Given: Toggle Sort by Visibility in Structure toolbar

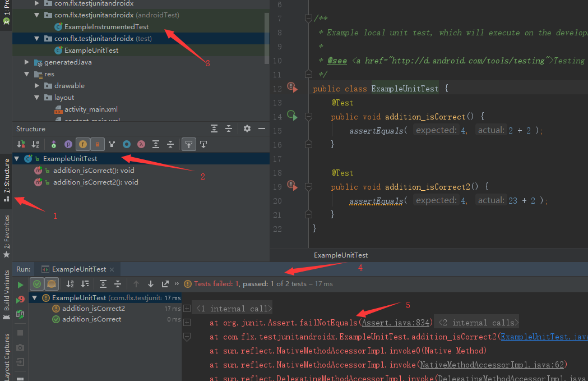Looking at the screenshot, I should [x=21, y=144].
